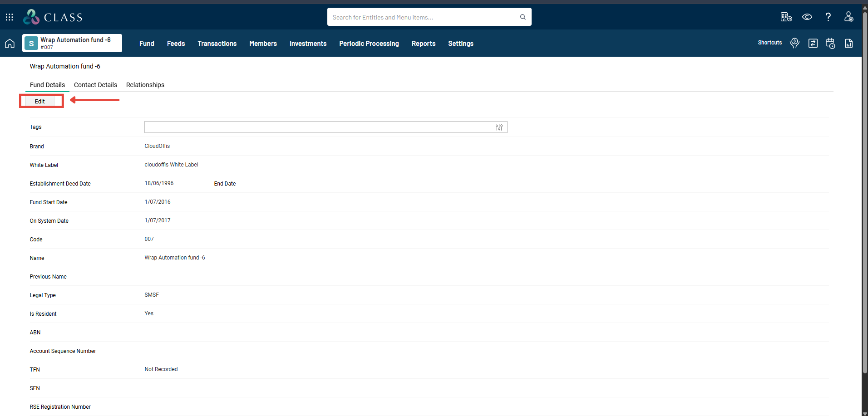
Task: Click the calendar clock shortcut icon
Action: coord(830,43)
